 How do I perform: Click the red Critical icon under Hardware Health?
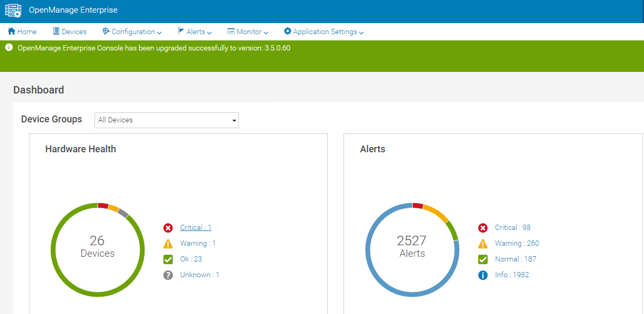point(168,228)
